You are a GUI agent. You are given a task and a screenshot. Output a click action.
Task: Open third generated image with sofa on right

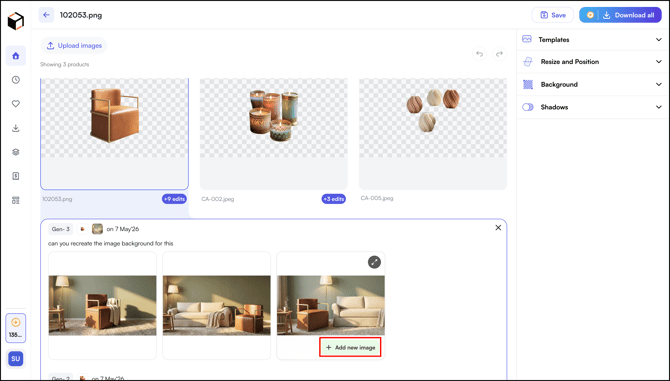pos(331,305)
